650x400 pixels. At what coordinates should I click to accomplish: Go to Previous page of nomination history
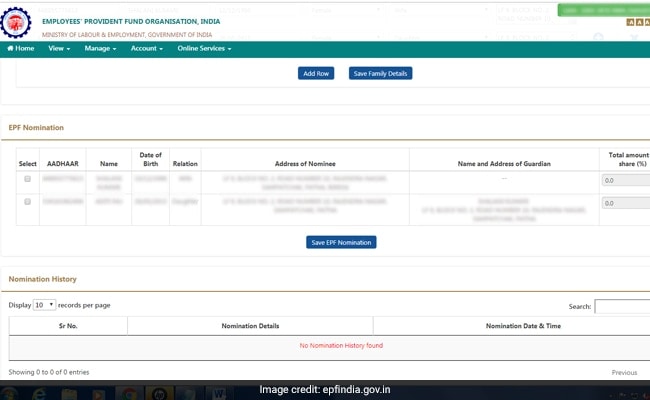[x=624, y=372]
